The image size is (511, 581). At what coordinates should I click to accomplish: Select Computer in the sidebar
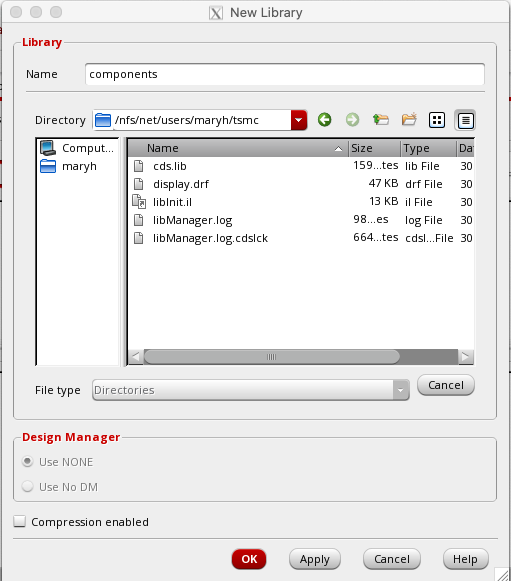[x=77, y=148]
